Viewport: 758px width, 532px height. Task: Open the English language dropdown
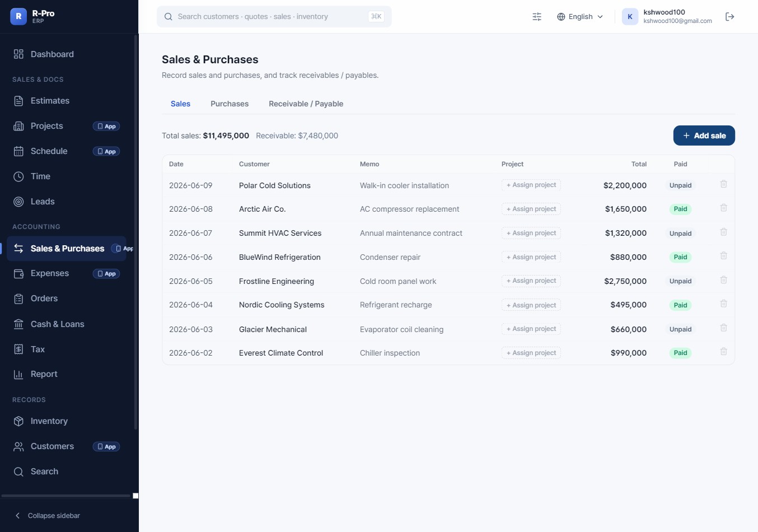pos(580,17)
